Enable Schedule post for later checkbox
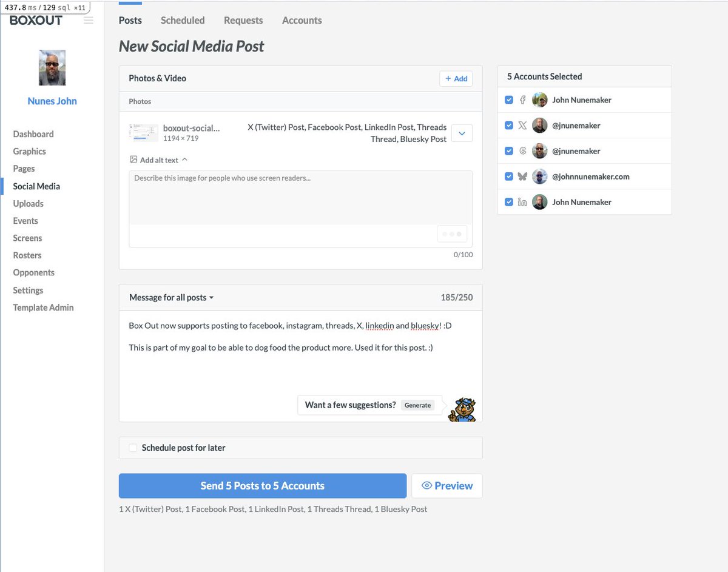Viewport: 728px width, 572px height. click(133, 448)
